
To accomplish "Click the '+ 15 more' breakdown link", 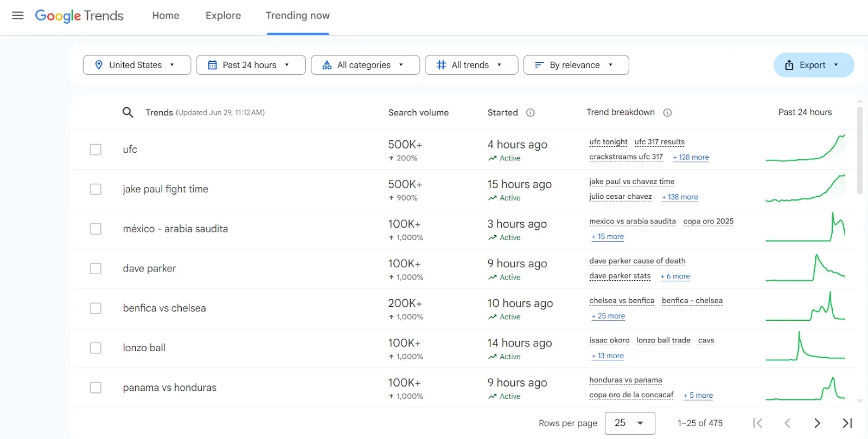I will 608,237.
